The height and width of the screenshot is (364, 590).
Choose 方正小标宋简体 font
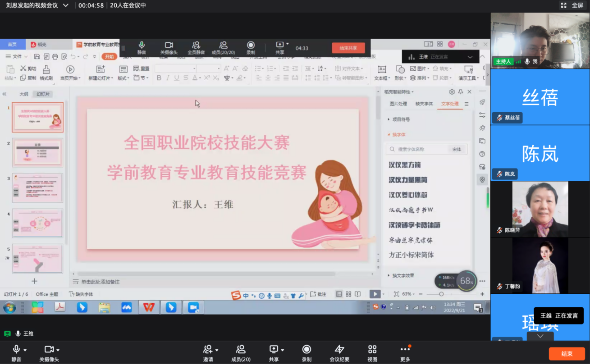point(411,255)
